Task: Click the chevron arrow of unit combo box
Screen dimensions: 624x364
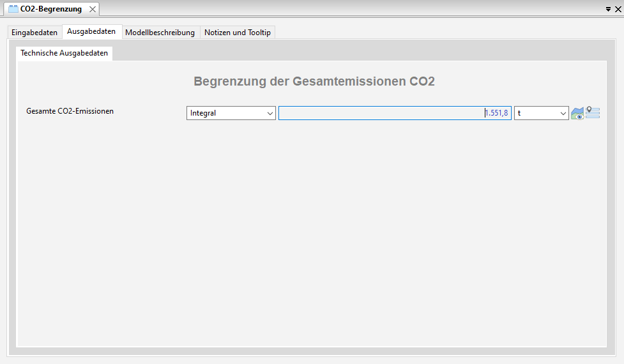Action: tap(563, 113)
